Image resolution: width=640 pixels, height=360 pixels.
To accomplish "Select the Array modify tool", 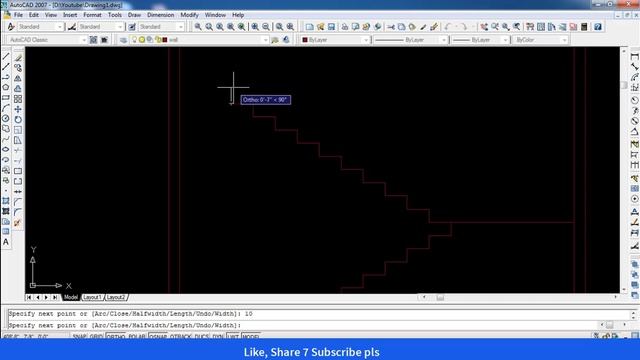I will click(18, 99).
